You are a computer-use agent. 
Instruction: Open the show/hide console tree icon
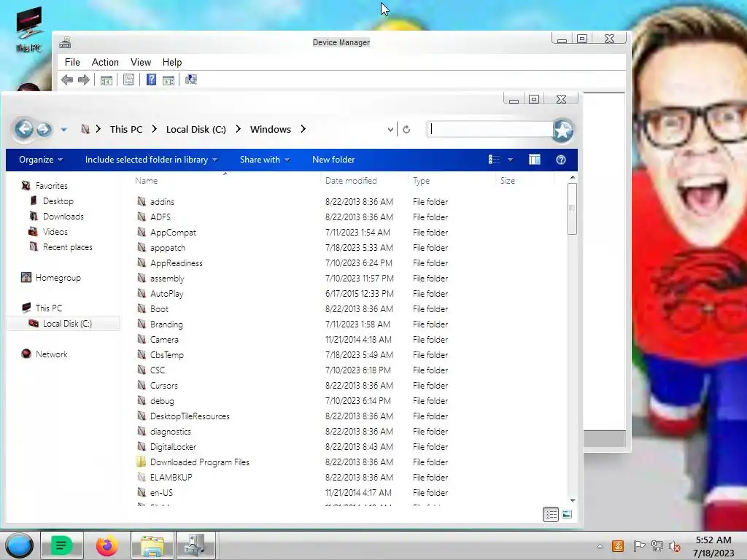point(107,80)
